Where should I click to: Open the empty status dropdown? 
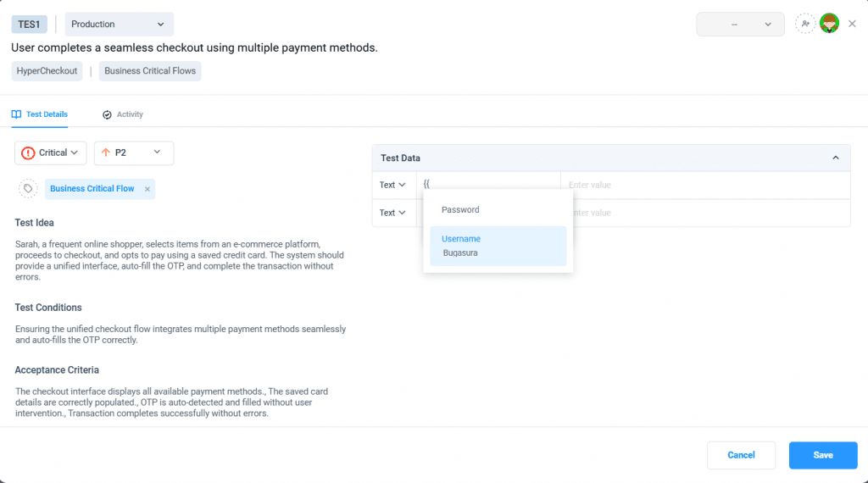coord(739,25)
